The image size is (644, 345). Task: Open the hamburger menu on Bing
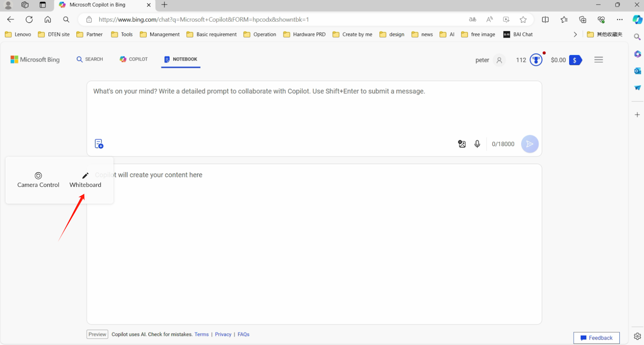pos(599,60)
